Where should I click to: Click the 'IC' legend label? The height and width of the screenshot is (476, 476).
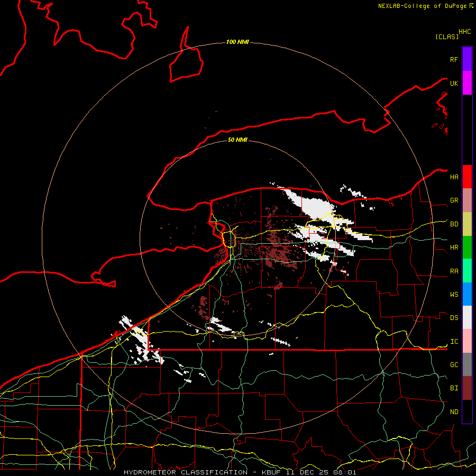pyautogui.click(x=454, y=342)
